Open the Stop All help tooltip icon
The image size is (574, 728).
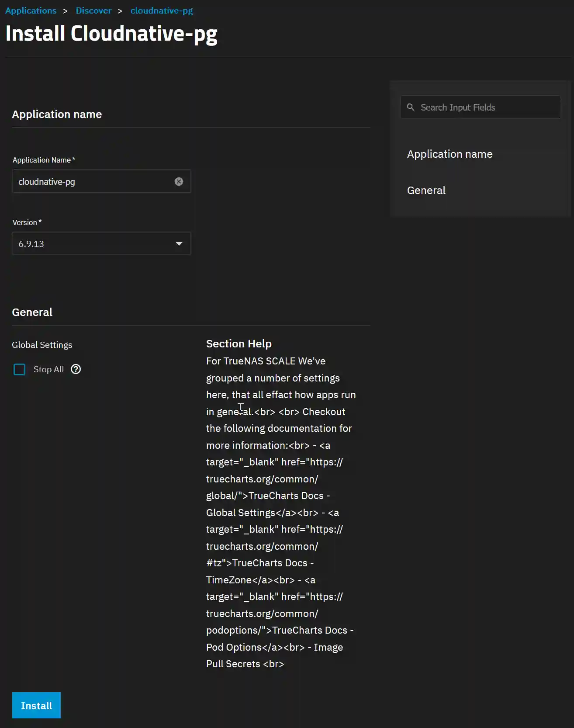pos(76,369)
